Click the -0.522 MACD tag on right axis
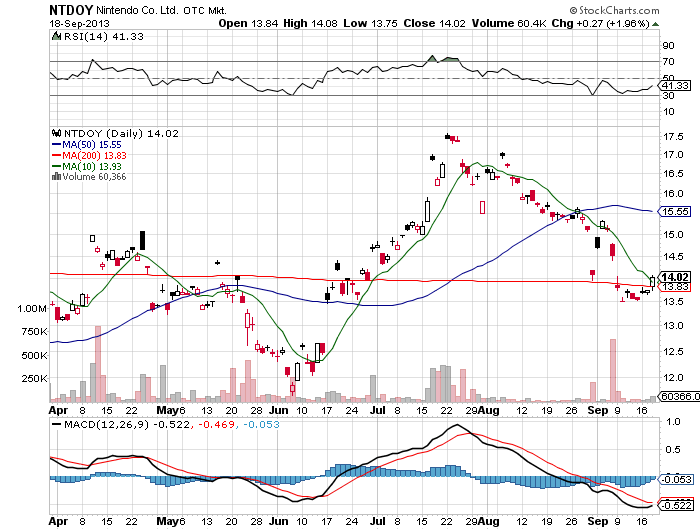Screen dimensions: 700x530 pos(676,505)
